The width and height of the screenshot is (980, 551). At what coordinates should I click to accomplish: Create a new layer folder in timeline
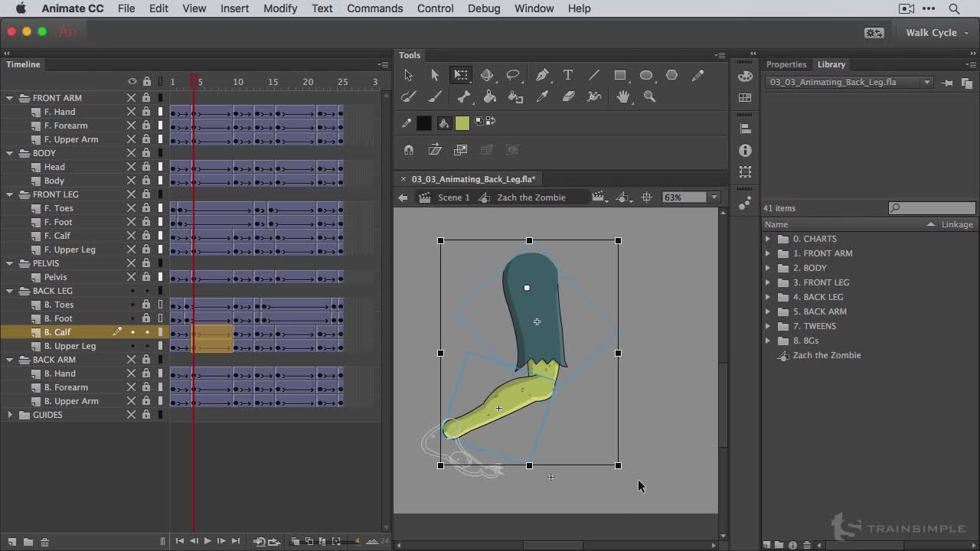click(28, 542)
